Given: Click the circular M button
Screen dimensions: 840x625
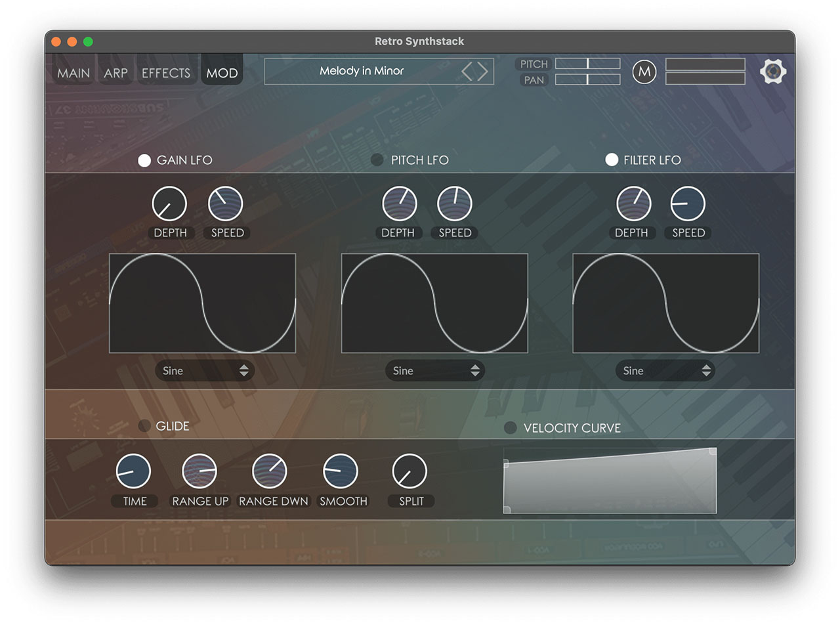Looking at the screenshot, I should (x=644, y=72).
